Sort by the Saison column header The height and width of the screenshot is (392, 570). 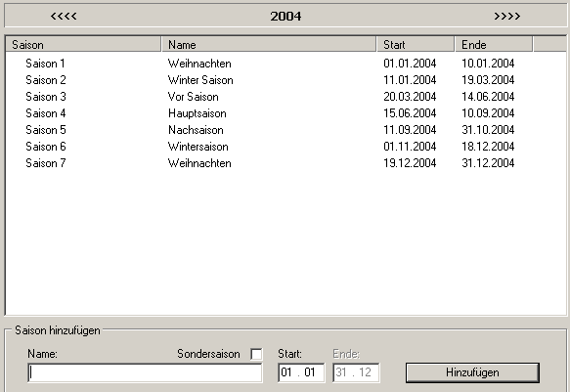tap(83, 44)
